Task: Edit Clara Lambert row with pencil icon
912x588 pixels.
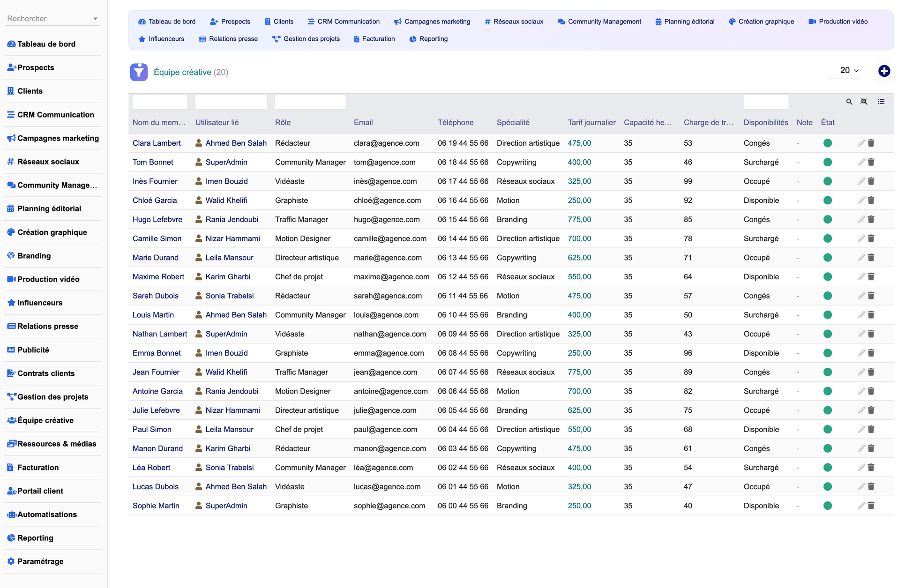Action: 861,143
